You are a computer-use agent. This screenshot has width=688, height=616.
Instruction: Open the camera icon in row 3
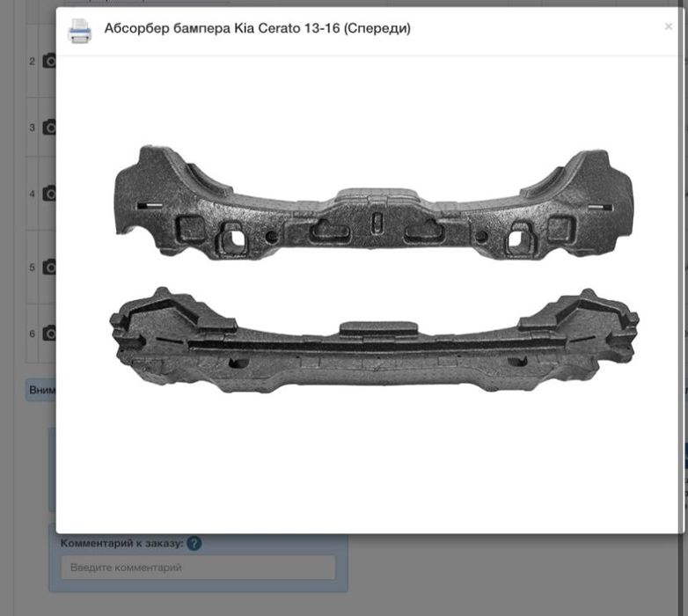point(49,128)
